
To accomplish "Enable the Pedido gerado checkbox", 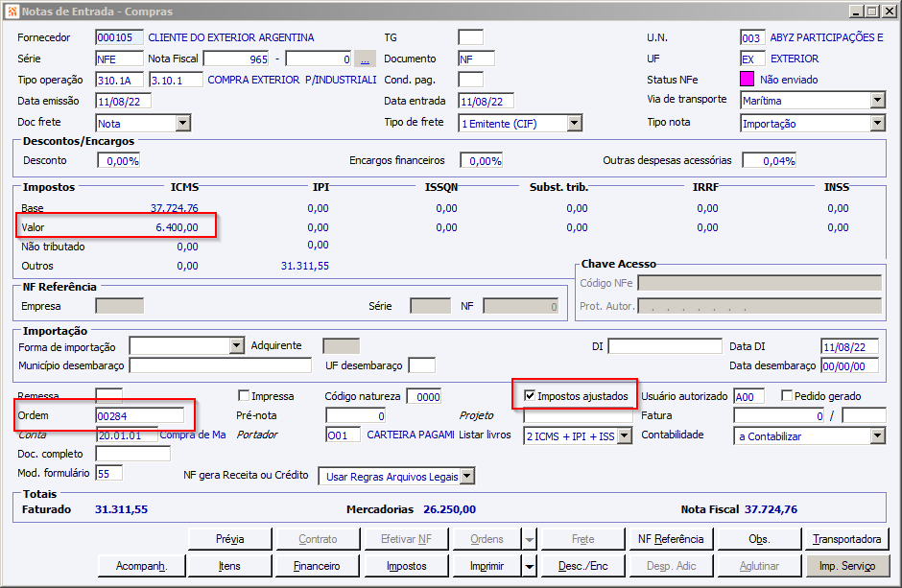I will point(787,395).
